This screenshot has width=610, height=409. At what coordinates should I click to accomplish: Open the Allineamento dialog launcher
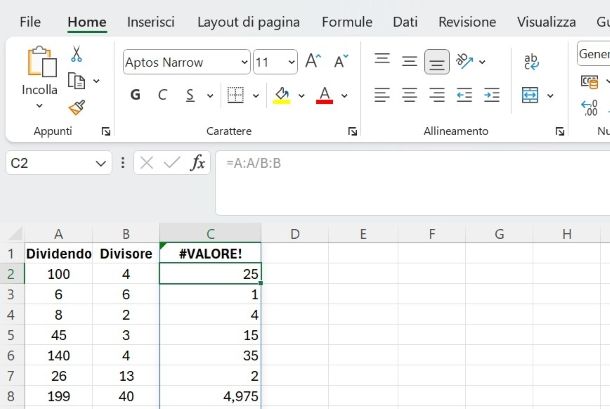click(560, 132)
